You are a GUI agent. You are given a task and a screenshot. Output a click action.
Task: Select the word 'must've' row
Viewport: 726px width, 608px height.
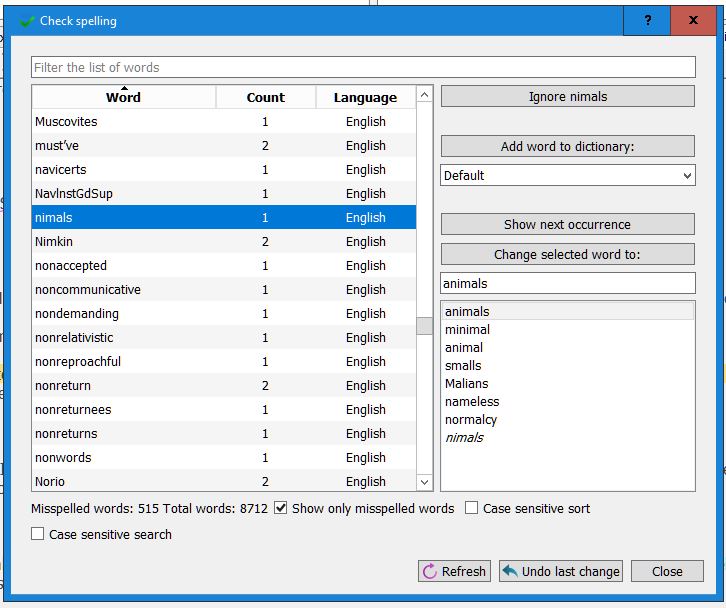224,146
